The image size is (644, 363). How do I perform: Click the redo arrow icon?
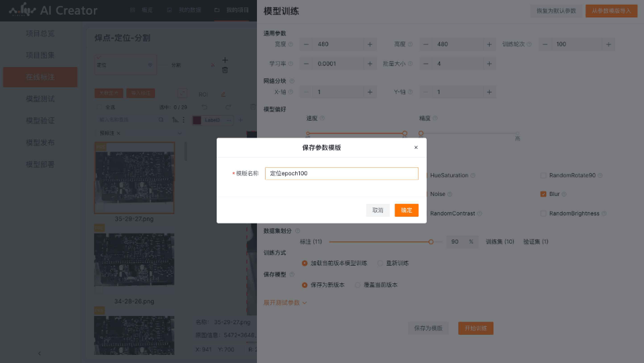228,107
